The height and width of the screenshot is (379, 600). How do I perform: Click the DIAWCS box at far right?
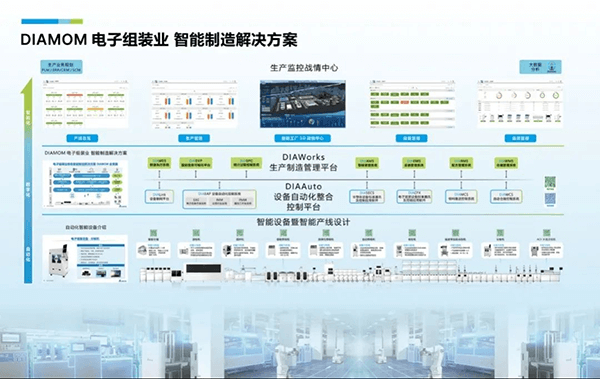[x=506, y=197]
